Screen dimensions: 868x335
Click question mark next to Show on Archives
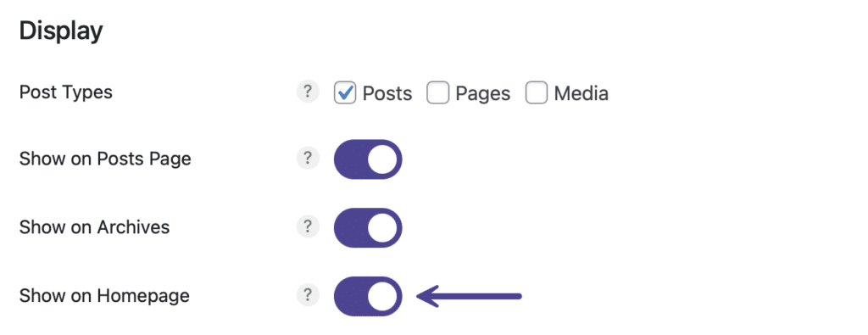click(308, 227)
